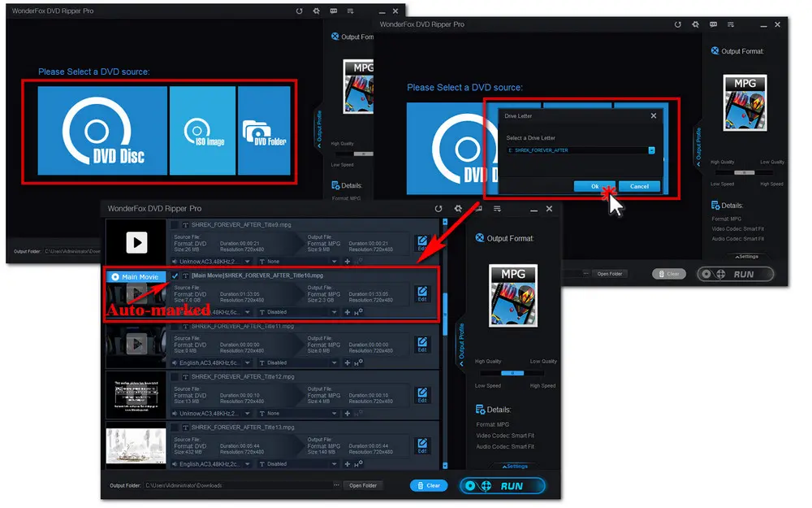Viewport: 812px width, 508px height.
Task: Open the settings gear in the Drive Letter window
Action: click(x=696, y=24)
